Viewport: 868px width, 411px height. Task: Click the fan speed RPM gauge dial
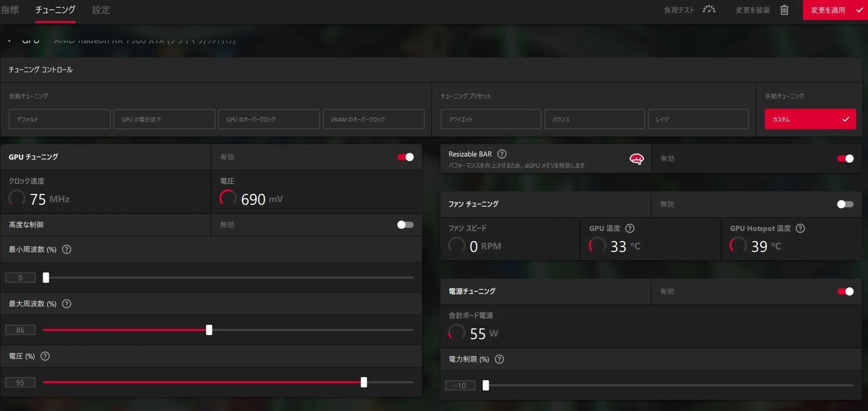point(457,245)
